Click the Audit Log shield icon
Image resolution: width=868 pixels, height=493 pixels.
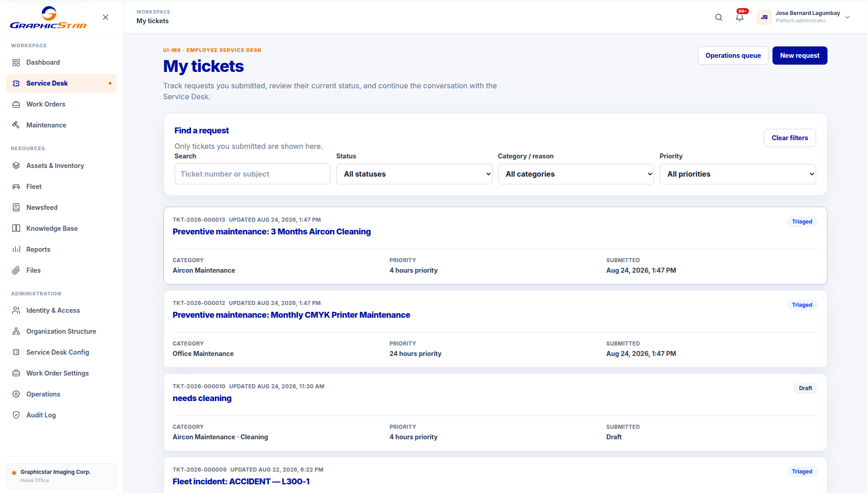click(16, 415)
